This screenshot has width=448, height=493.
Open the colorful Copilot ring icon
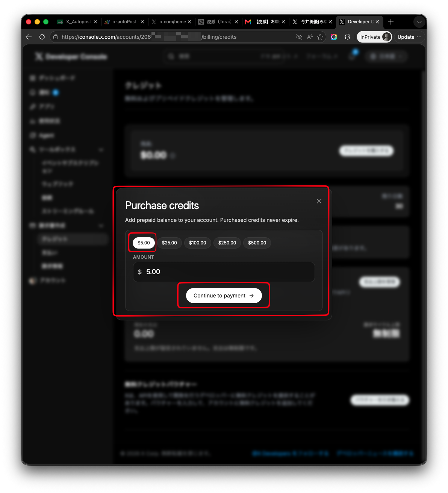(x=334, y=37)
